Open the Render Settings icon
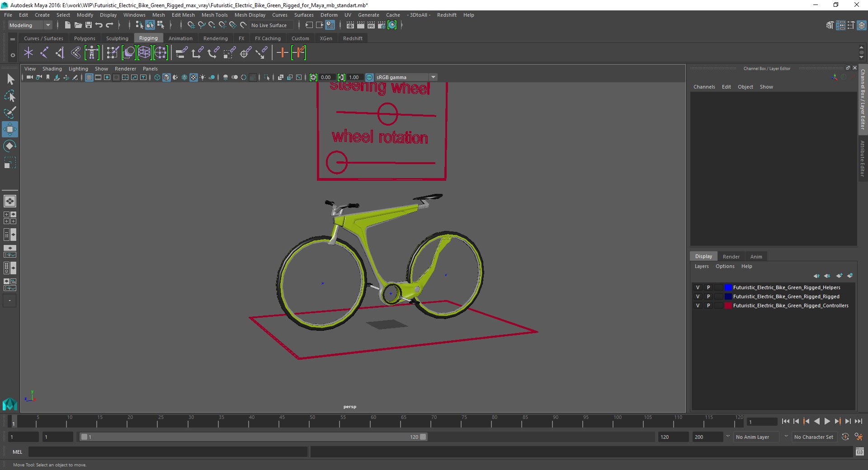 (382, 25)
